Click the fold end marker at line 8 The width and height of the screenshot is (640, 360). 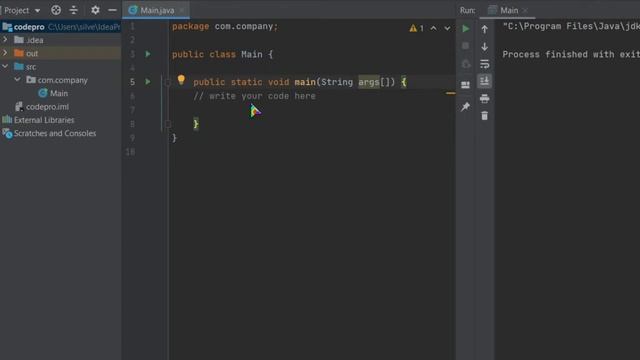(168, 124)
